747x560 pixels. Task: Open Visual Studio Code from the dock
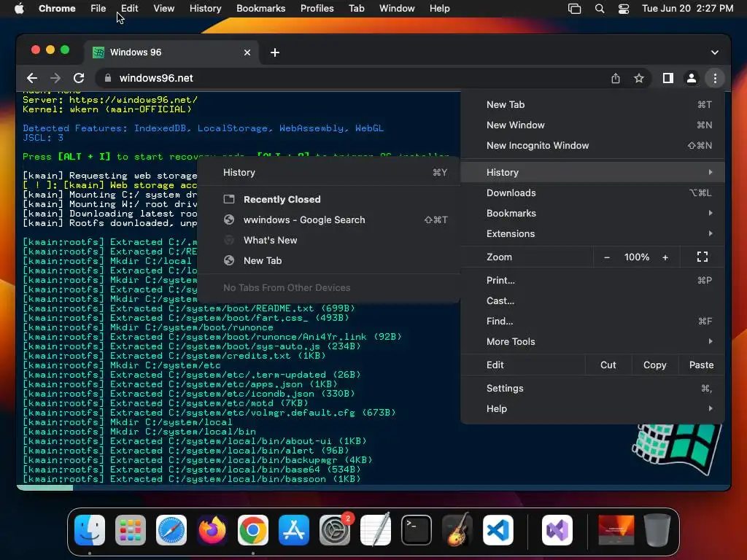pos(498,530)
